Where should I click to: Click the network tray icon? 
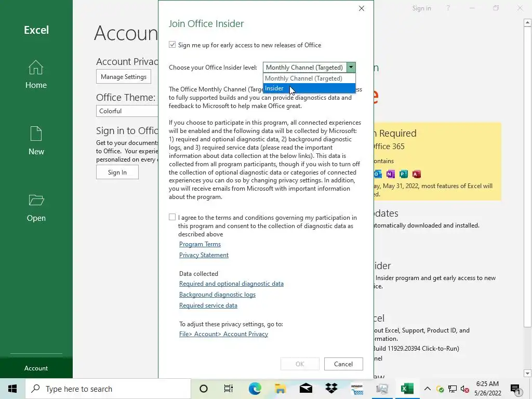click(x=453, y=389)
